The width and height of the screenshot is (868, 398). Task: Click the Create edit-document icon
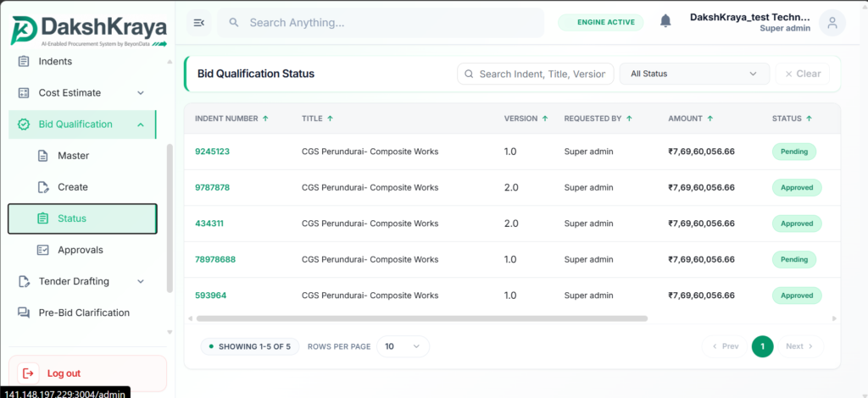pos(42,187)
